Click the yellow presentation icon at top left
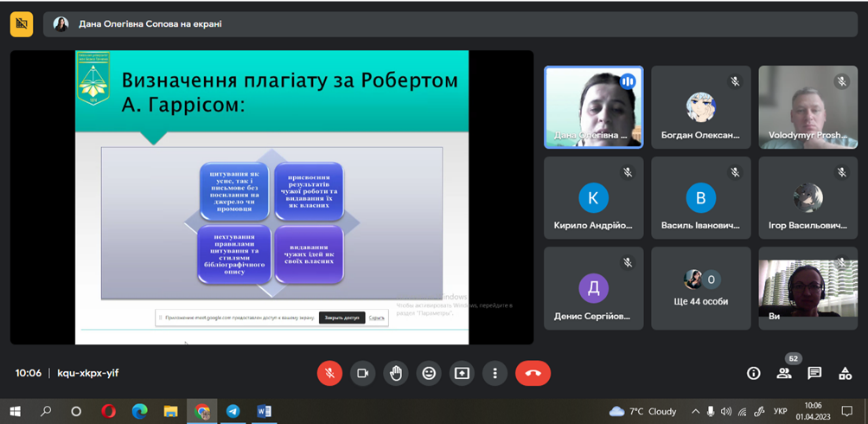Screen dimensions: 868x424 coord(22,24)
